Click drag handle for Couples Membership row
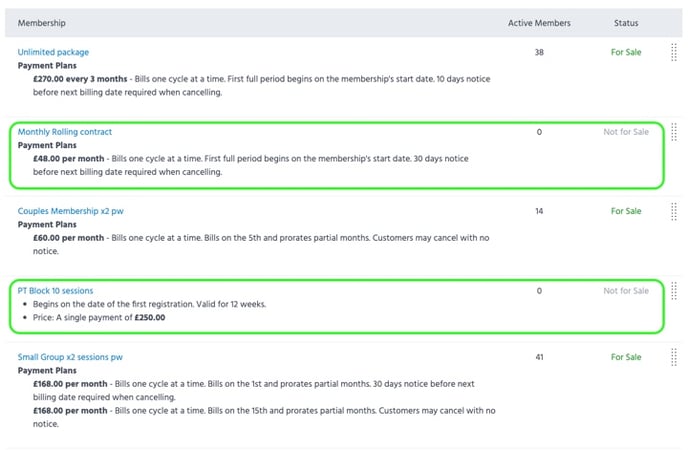The image size is (688, 450). (673, 213)
